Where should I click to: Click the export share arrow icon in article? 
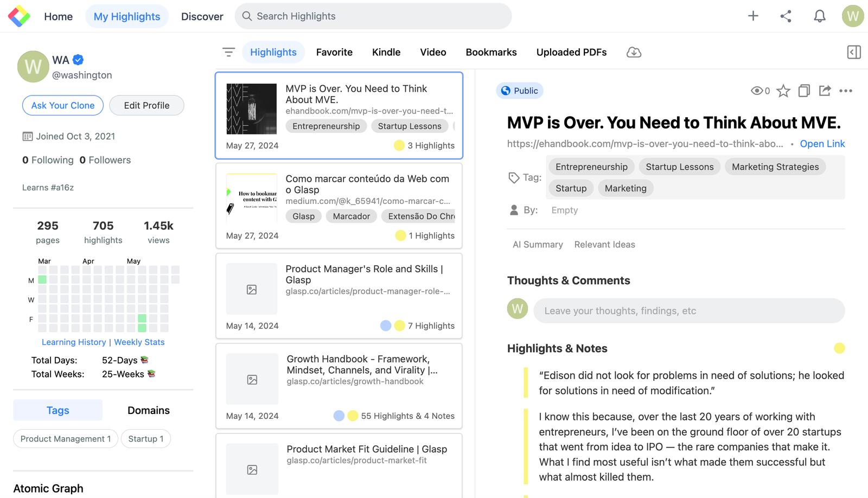825,91
